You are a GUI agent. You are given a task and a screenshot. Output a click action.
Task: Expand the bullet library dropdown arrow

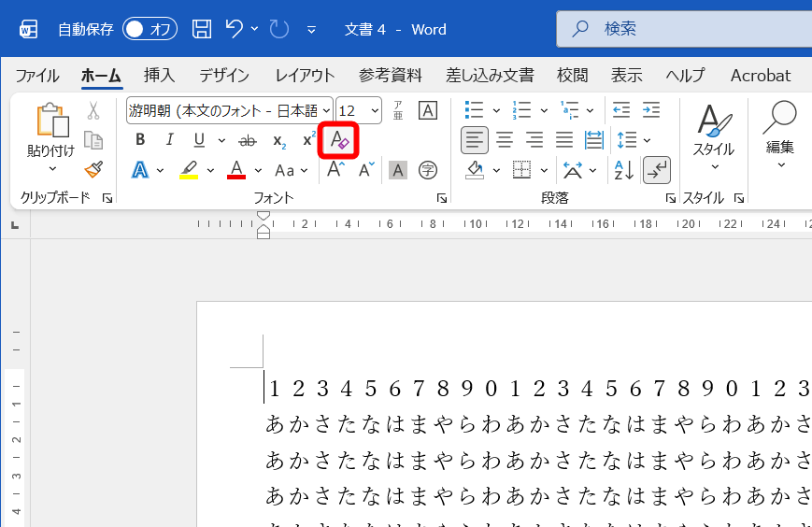tap(495, 110)
